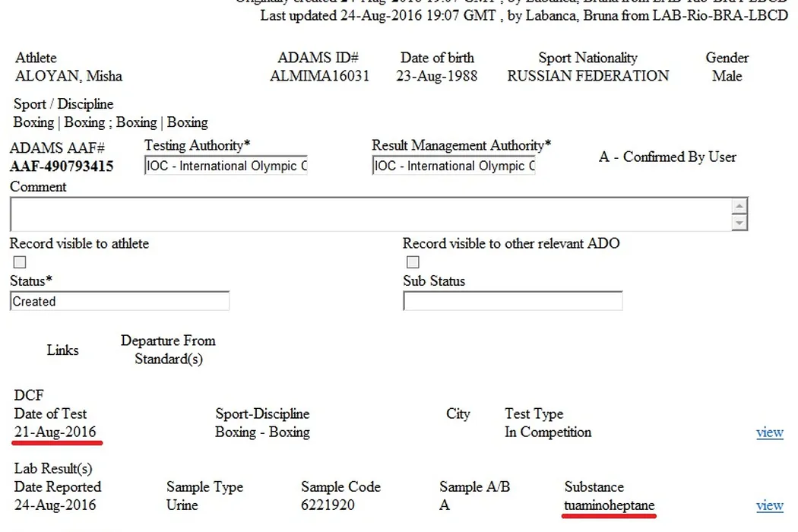Click the Status field showing Created
798x532 pixels.
(x=119, y=302)
